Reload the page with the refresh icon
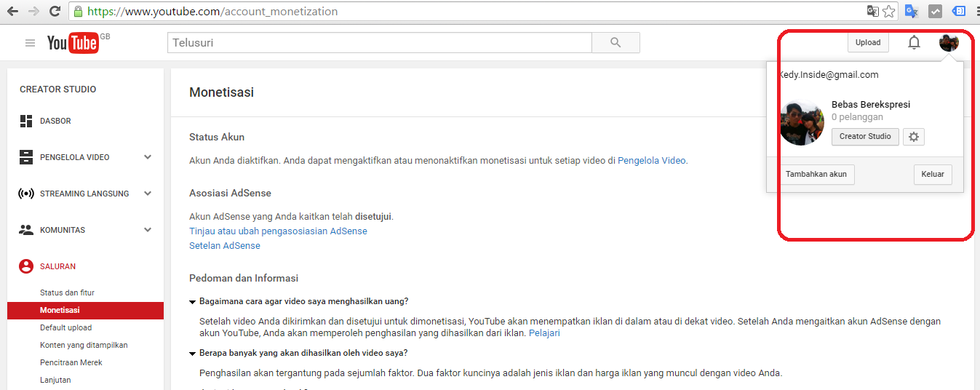The height and width of the screenshot is (390, 980). click(55, 12)
